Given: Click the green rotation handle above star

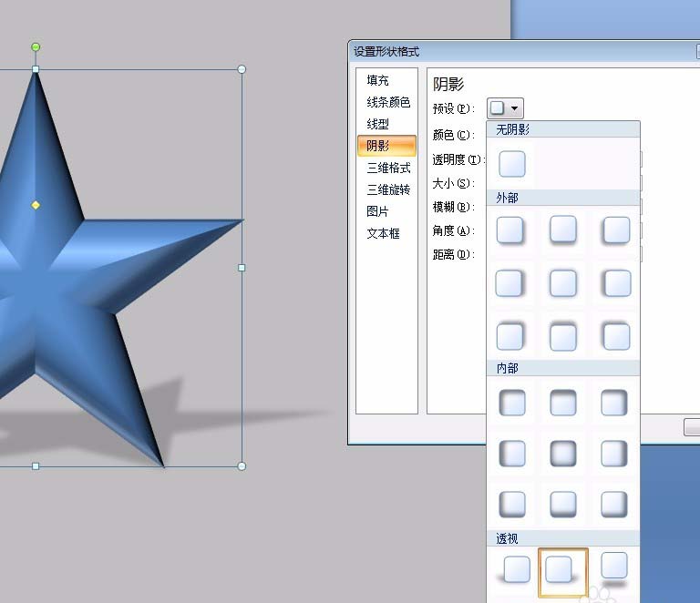Looking at the screenshot, I should point(36,46).
